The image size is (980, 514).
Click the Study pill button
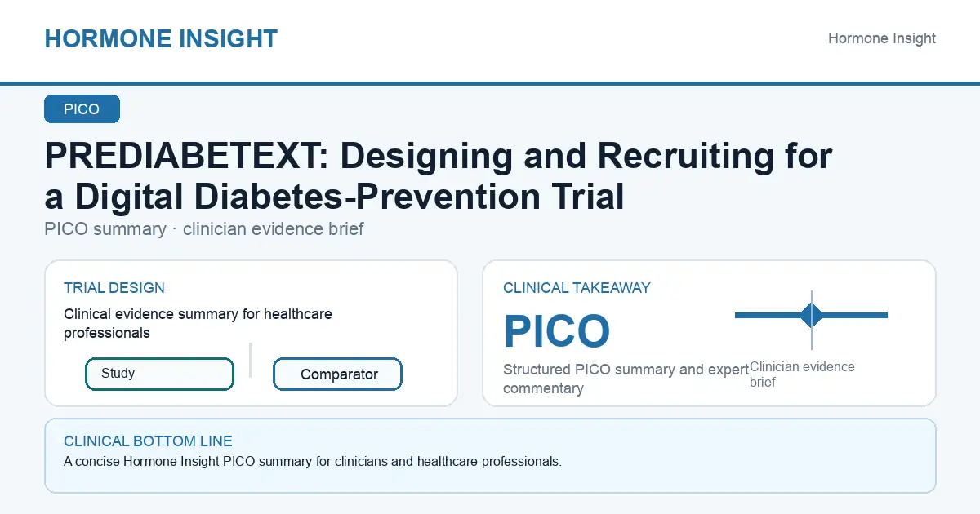click(159, 374)
